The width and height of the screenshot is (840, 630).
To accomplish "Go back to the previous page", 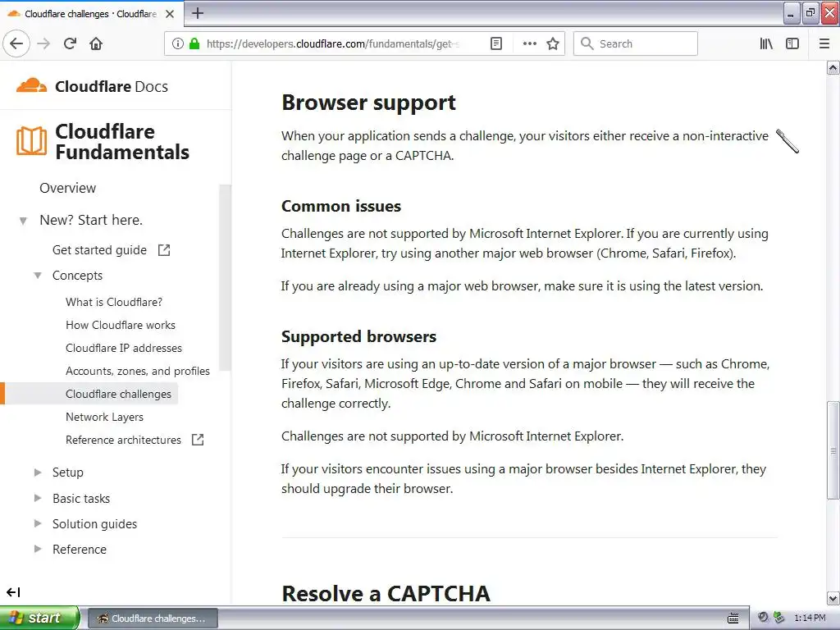I will 16,43.
